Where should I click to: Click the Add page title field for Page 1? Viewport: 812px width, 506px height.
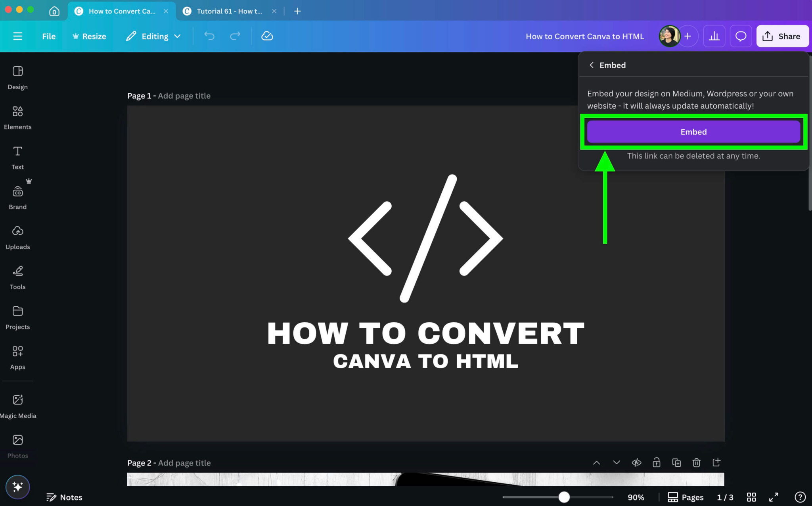coord(184,95)
